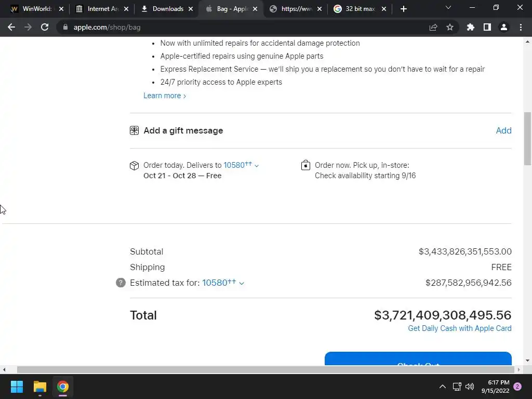Close the https://www tab
This screenshot has height=399, width=532.
pos(320,9)
